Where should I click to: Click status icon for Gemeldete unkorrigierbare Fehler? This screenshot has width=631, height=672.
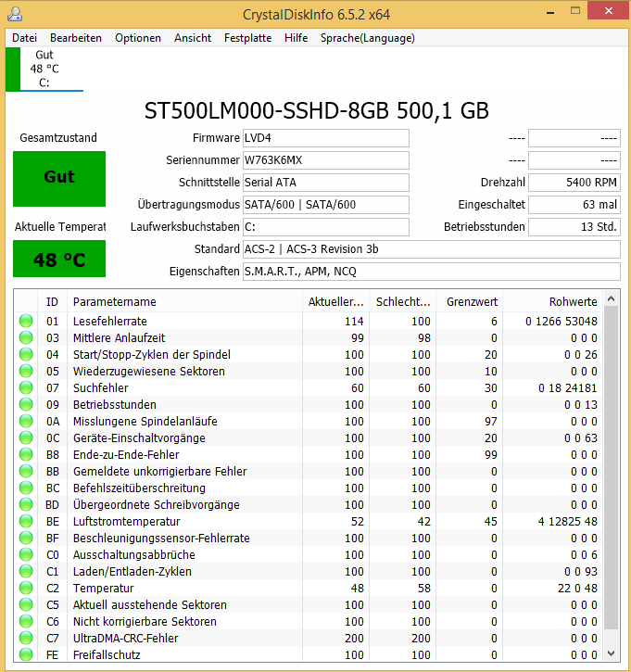(26, 472)
